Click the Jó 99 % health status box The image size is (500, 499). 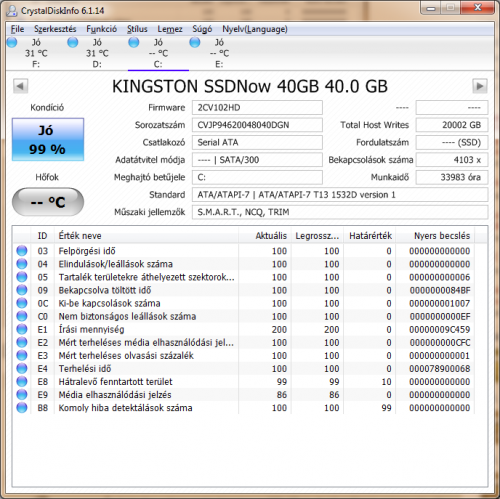click(48, 140)
